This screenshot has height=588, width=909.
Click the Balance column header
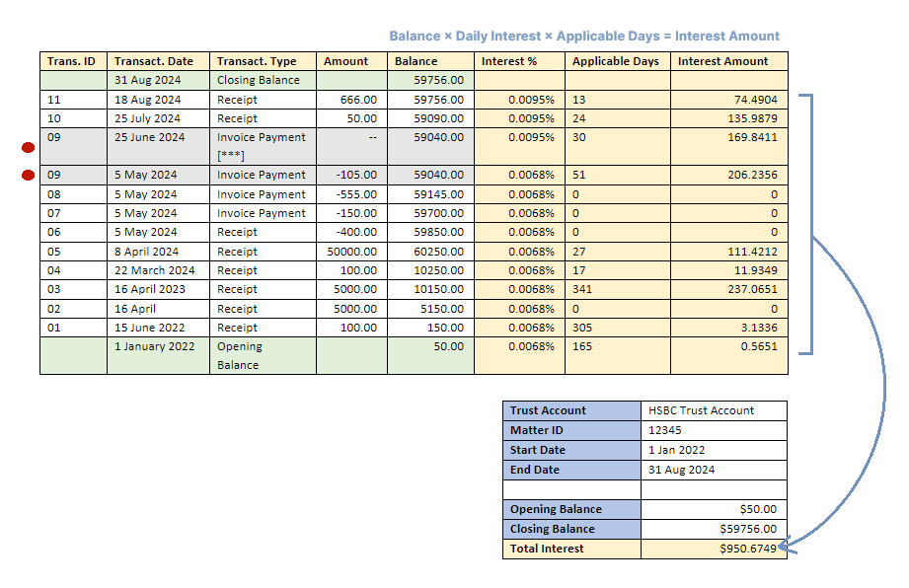[430, 61]
